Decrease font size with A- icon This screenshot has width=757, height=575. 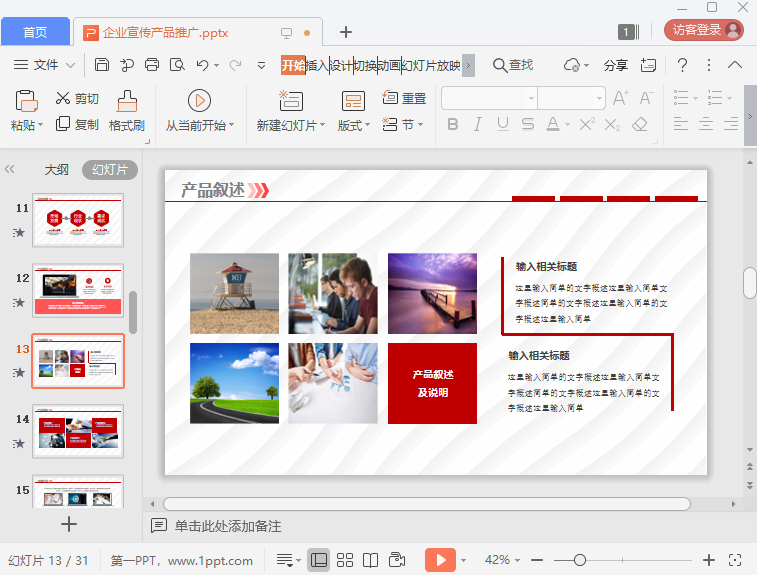[x=646, y=98]
